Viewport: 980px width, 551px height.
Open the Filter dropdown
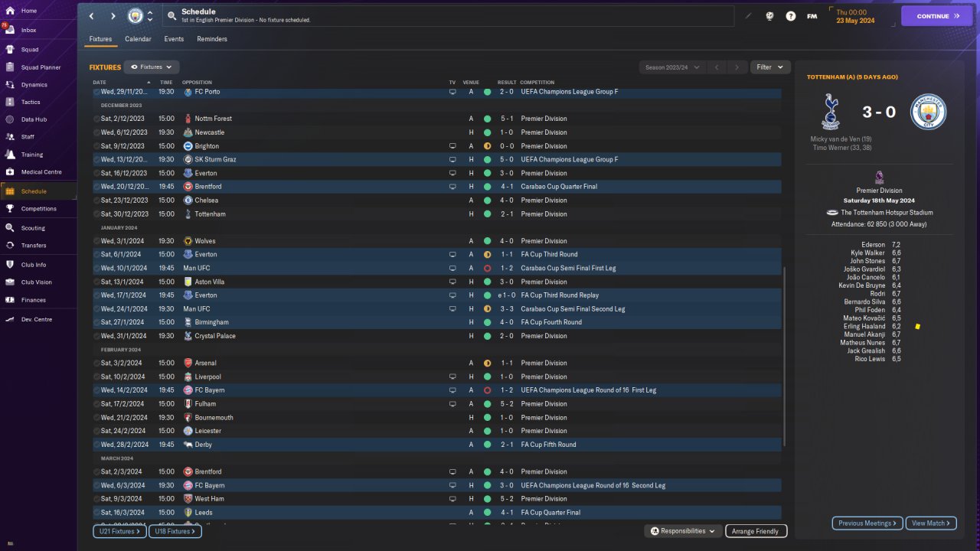(770, 67)
